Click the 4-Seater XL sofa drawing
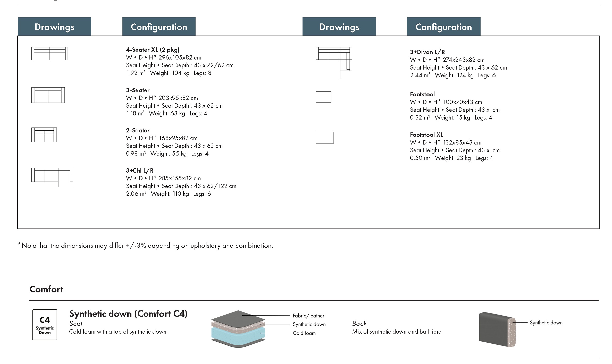This screenshot has width=612, height=364. 49,54
